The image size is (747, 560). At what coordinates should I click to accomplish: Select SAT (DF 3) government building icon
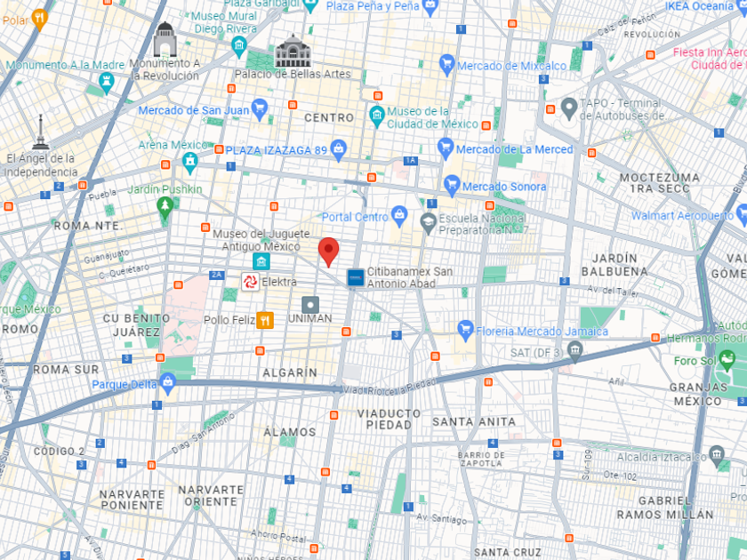click(575, 352)
